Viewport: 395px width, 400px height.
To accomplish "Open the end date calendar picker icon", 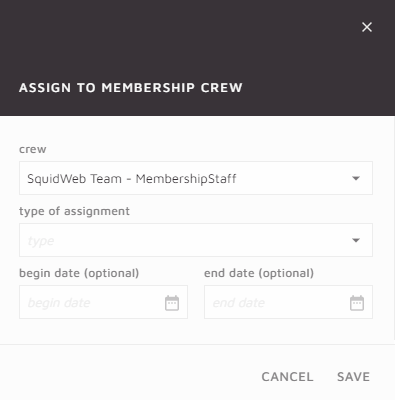I will (x=357, y=303).
